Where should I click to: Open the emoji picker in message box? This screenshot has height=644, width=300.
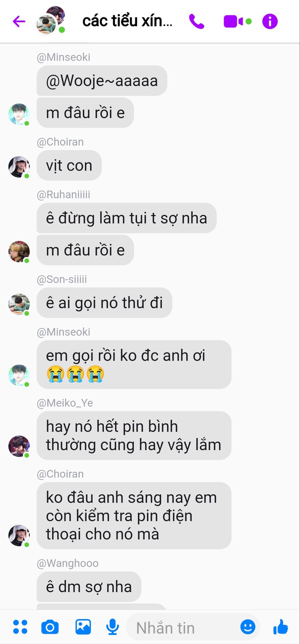pyautogui.click(x=248, y=627)
